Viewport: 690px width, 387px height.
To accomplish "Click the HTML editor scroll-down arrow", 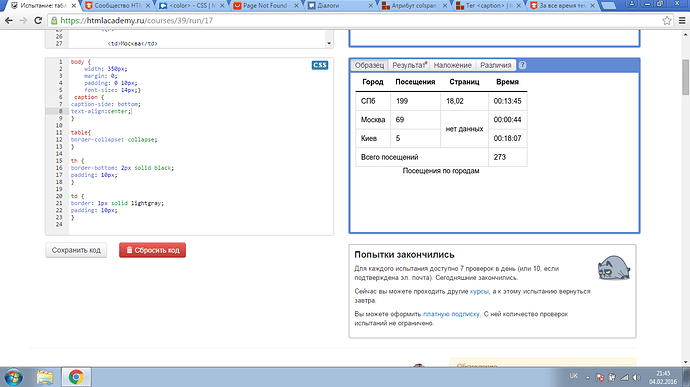I will pyautogui.click(x=329, y=44).
